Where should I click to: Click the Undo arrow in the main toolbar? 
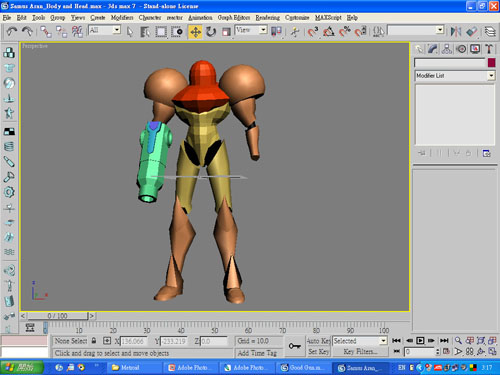tap(12, 32)
